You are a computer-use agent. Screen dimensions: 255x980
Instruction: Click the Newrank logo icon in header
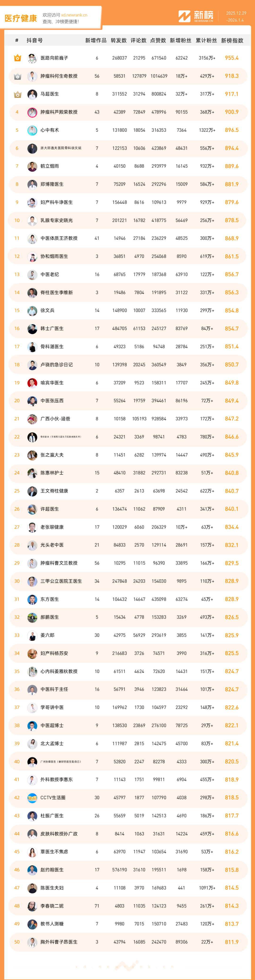184,16
